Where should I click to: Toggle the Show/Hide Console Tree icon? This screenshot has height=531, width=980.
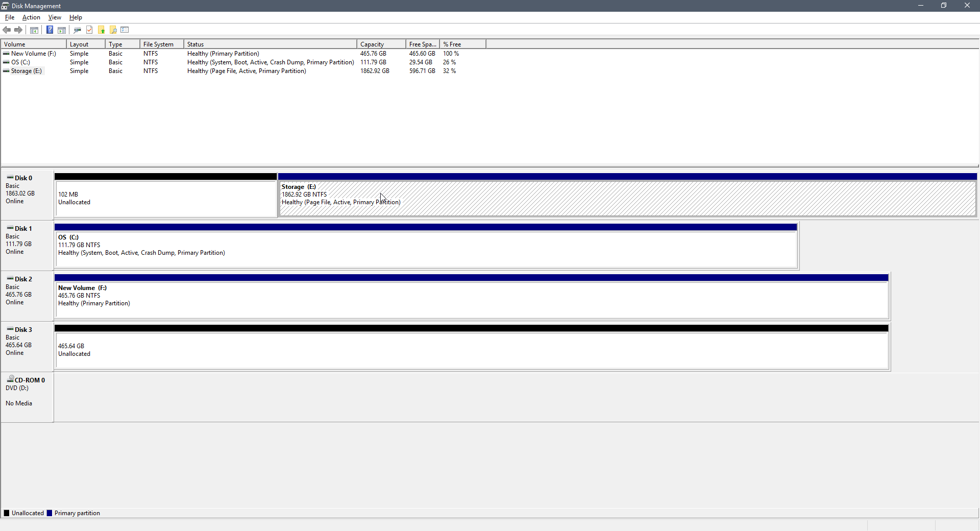[x=34, y=30]
